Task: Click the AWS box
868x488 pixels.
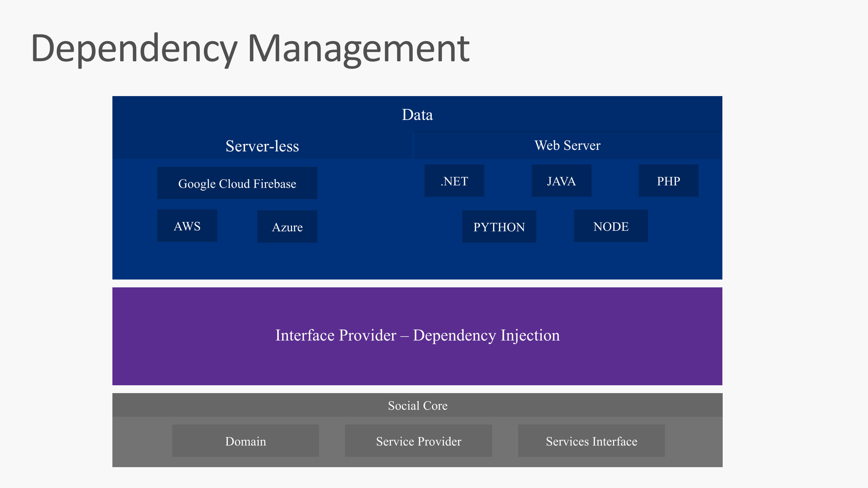Action: tap(187, 226)
